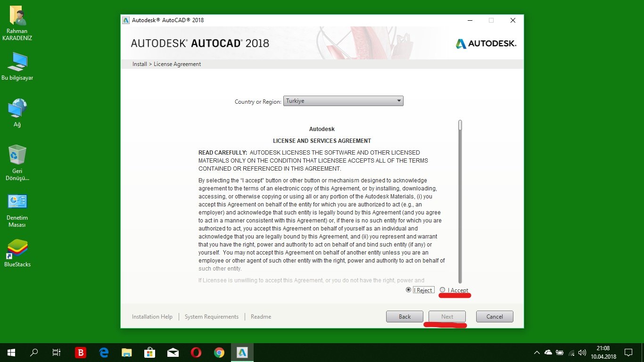
Task: Select the Denetim Masası desktop icon
Action: pos(17,211)
